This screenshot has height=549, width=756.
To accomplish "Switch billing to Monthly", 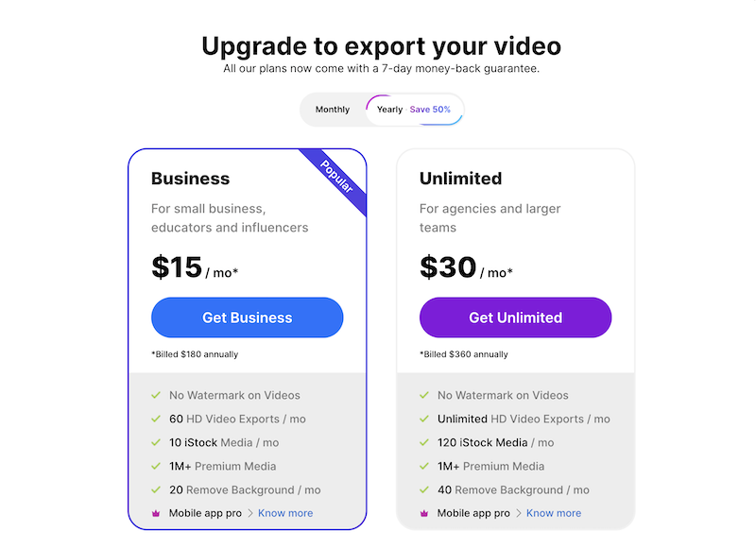I will (333, 110).
